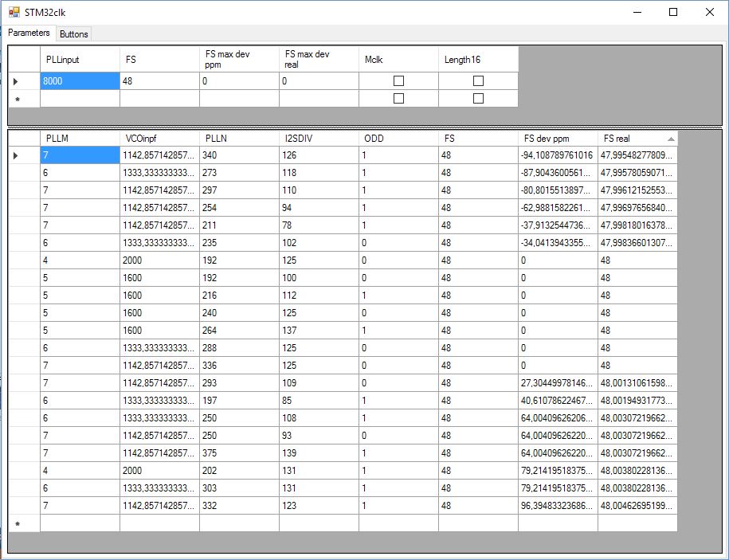Click I2SDIV cell with value 126
The image size is (729, 560).
point(319,155)
